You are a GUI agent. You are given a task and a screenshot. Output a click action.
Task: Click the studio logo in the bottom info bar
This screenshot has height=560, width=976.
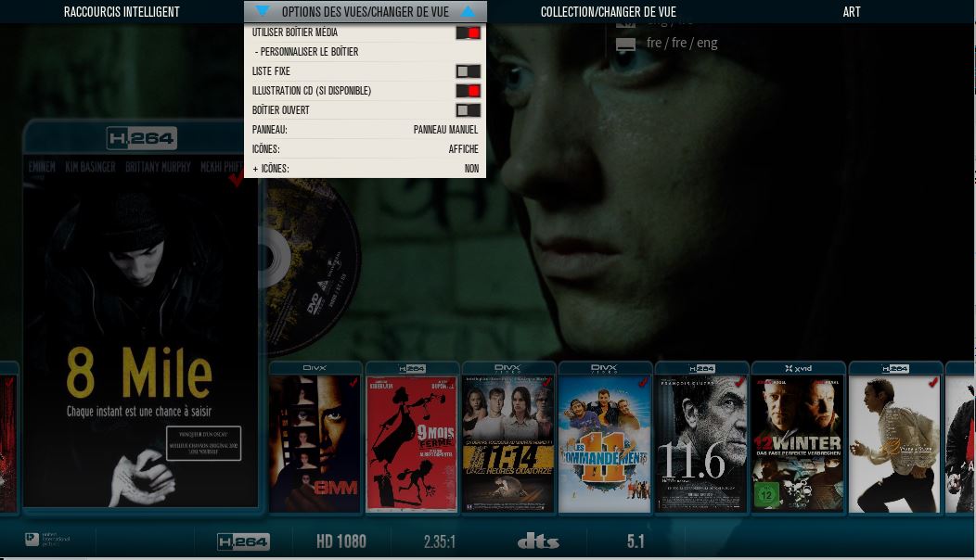pyautogui.click(x=48, y=540)
